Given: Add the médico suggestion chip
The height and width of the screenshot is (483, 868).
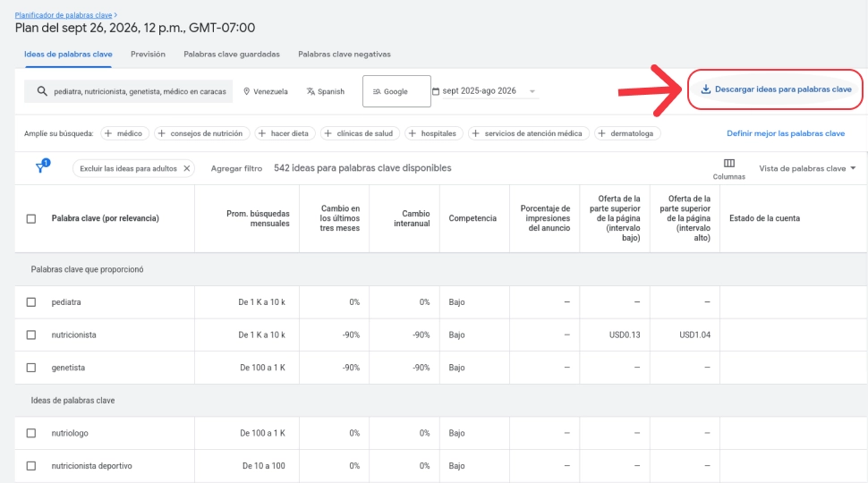Looking at the screenshot, I should click(124, 133).
